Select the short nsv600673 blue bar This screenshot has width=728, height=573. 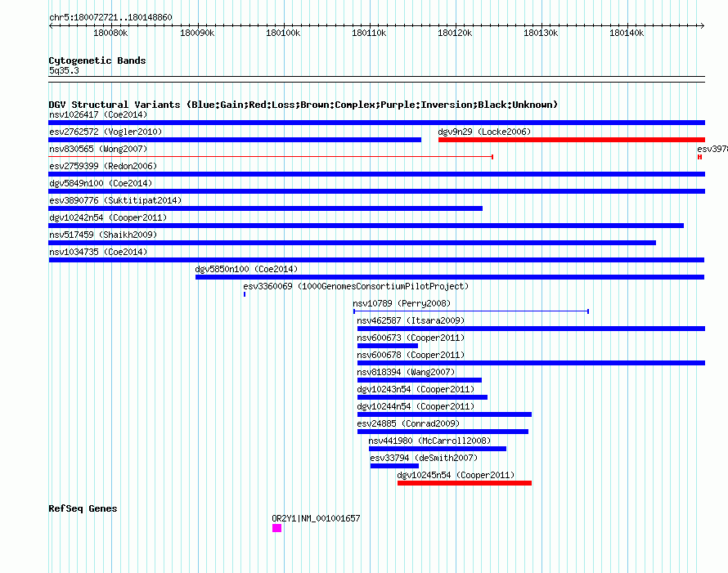[388, 346]
